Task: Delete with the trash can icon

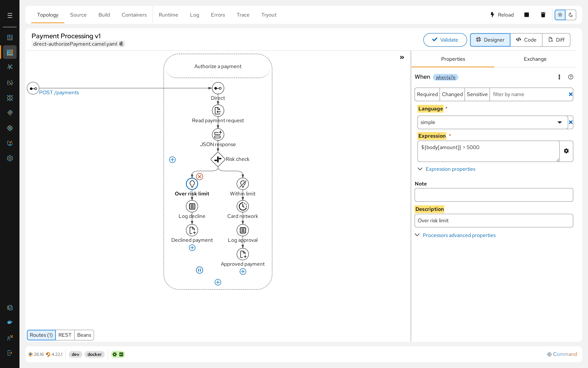Action: point(543,15)
